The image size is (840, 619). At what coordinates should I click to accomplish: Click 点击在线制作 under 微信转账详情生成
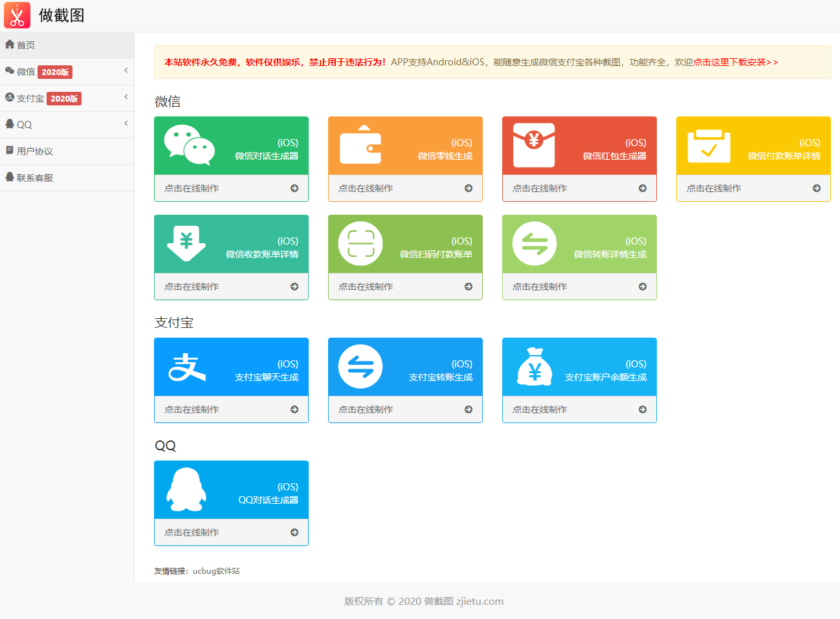pyautogui.click(x=540, y=287)
